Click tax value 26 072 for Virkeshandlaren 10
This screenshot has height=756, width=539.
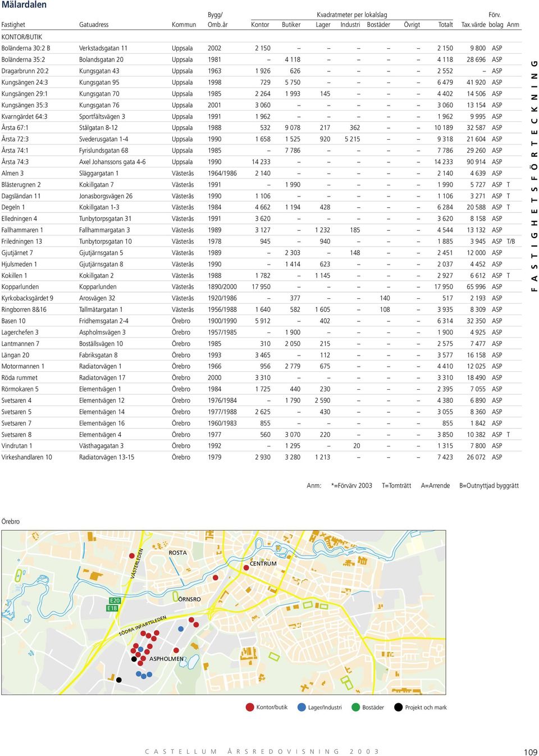click(476, 457)
